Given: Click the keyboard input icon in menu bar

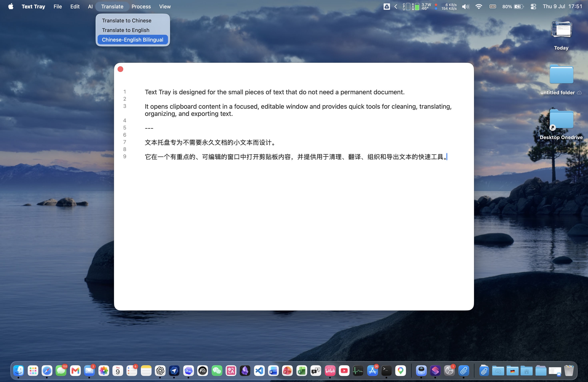Looking at the screenshot, I should [x=493, y=7].
